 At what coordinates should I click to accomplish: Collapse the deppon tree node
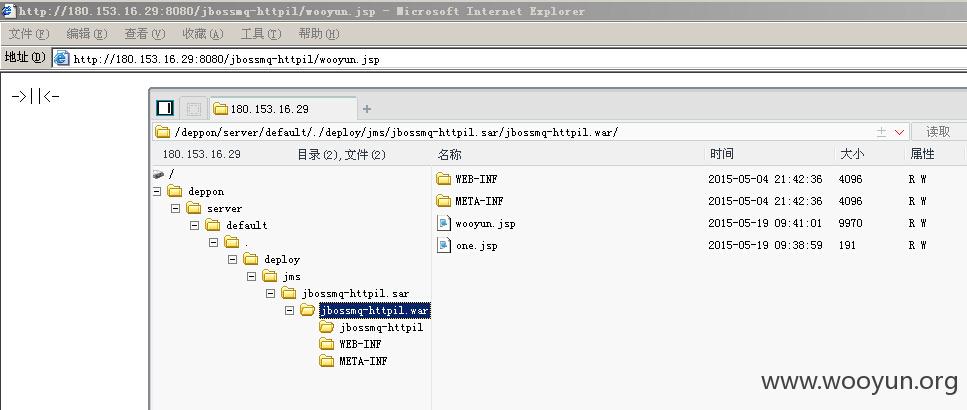157,192
